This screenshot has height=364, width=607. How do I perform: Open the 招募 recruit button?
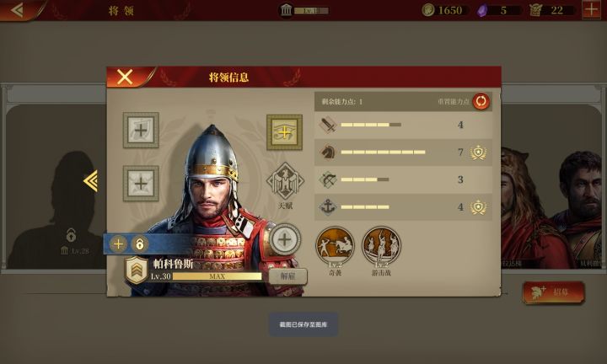point(553,292)
